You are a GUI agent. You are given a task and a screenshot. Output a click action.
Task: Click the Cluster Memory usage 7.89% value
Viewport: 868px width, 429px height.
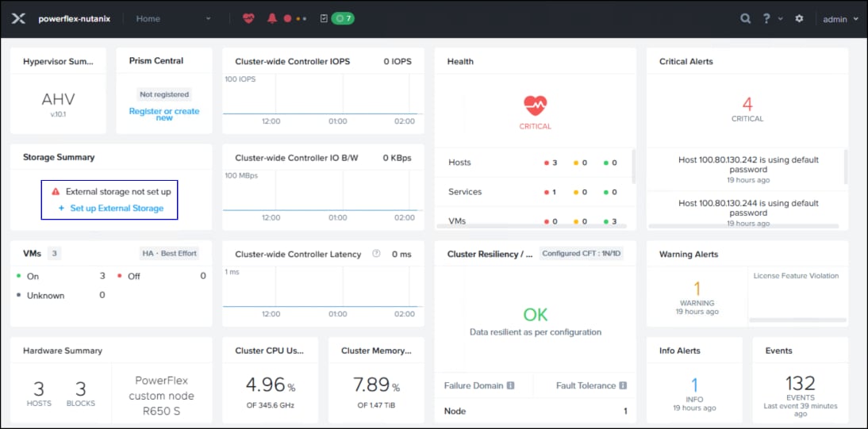(376, 385)
